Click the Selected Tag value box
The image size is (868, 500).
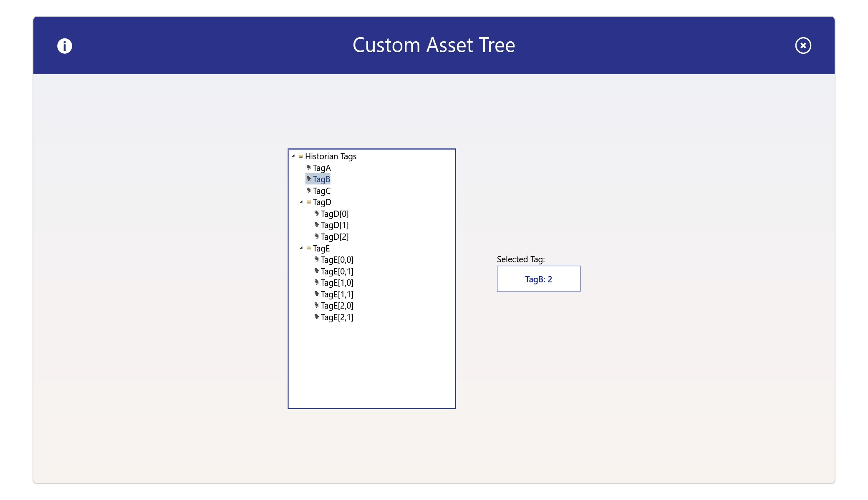pos(538,279)
